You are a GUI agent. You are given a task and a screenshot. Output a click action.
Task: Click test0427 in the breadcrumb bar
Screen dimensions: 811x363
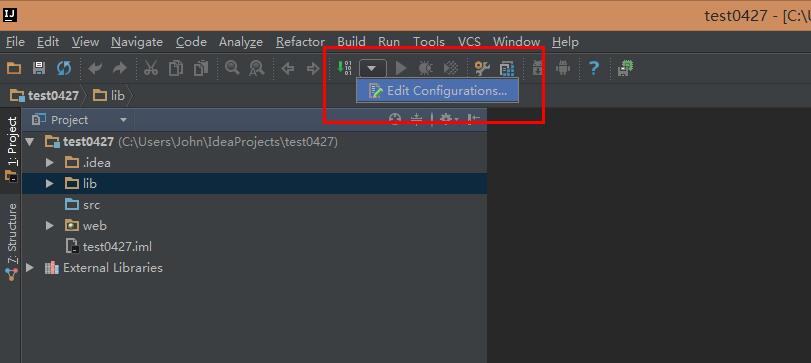45,96
